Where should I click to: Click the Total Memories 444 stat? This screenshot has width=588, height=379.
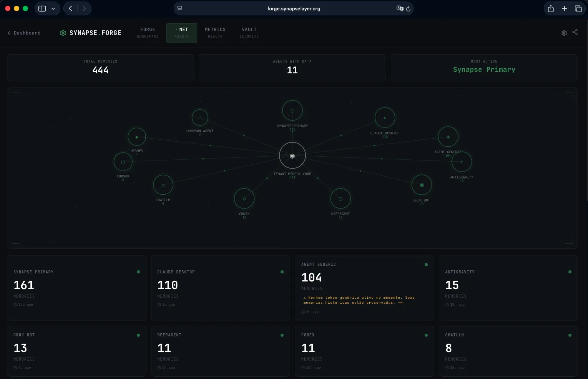[100, 68]
